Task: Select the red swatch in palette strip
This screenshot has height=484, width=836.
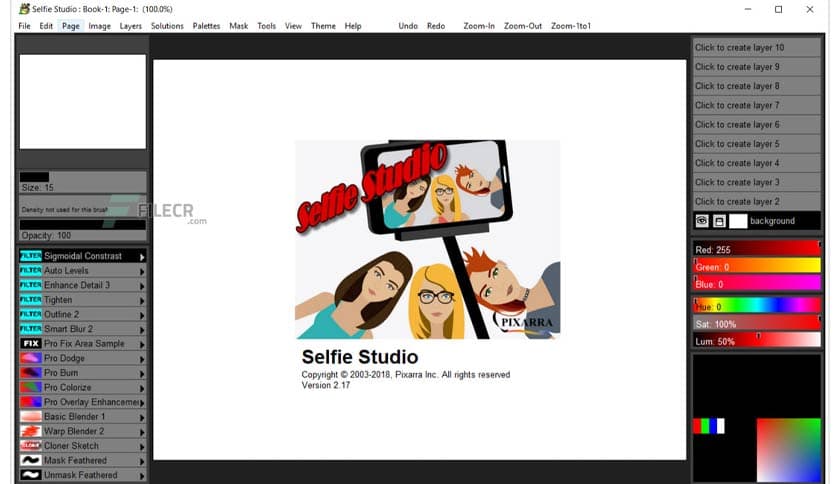Action: coord(697,426)
